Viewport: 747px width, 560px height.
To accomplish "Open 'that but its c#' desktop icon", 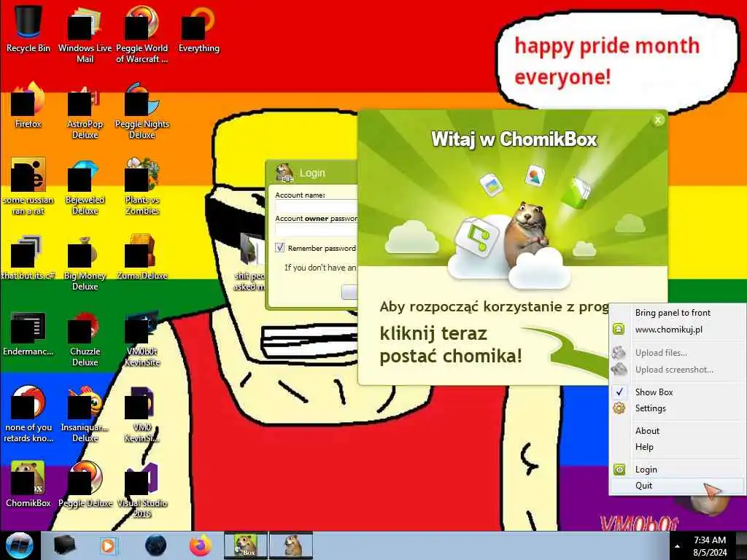I will pyautogui.click(x=28, y=256).
